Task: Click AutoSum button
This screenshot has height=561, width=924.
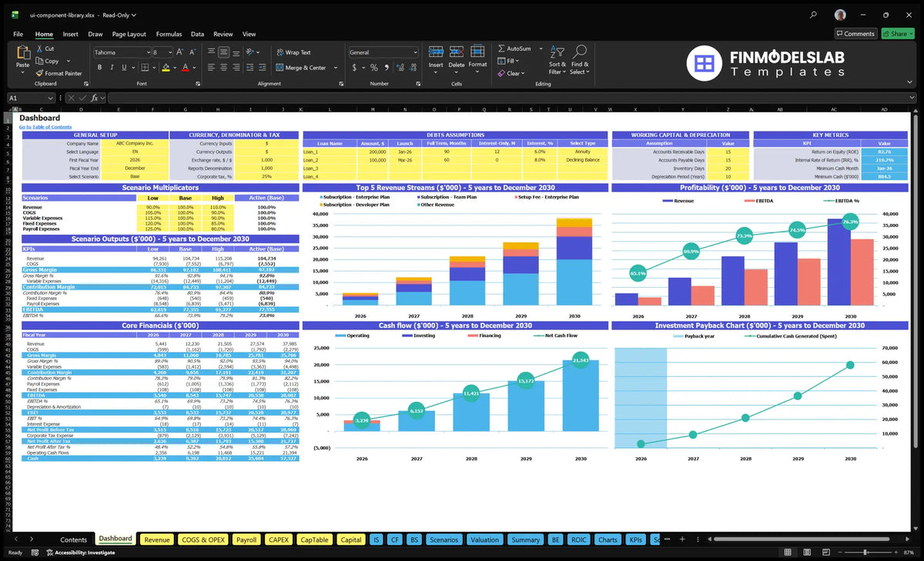Action: click(516, 48)
